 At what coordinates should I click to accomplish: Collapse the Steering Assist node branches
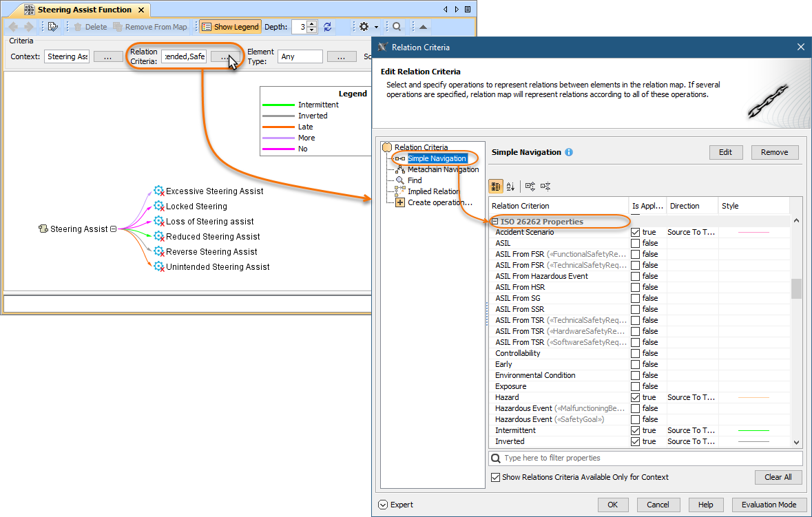click(114, 229)
